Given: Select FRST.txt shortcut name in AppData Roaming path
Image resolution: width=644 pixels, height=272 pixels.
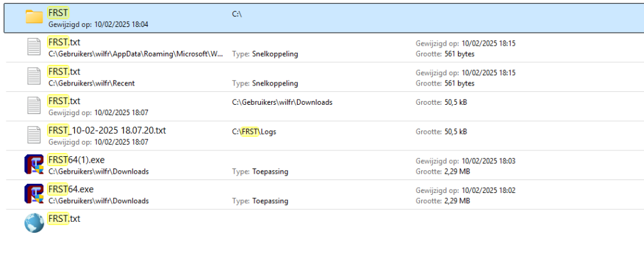Looking at the screenshot, I should [64, 42].
